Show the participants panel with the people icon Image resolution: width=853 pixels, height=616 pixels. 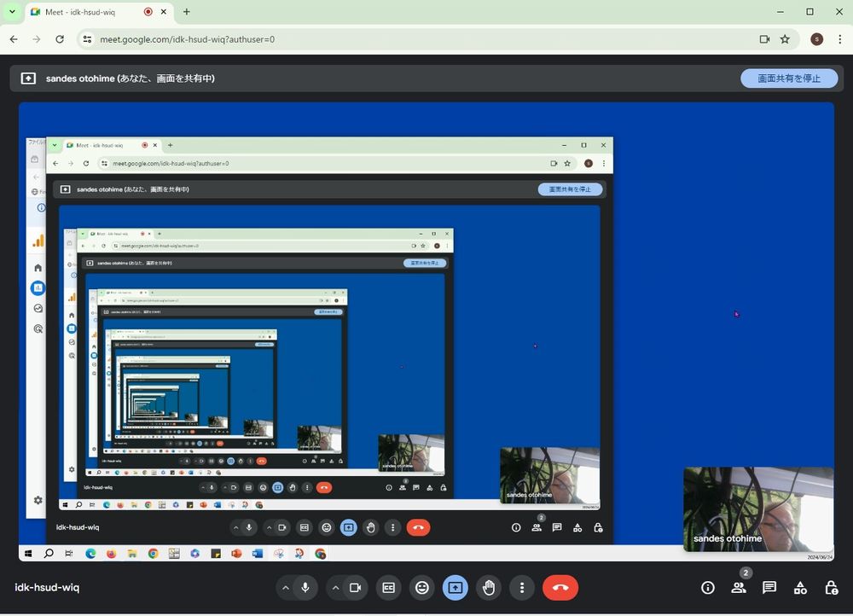click(738, 588)
